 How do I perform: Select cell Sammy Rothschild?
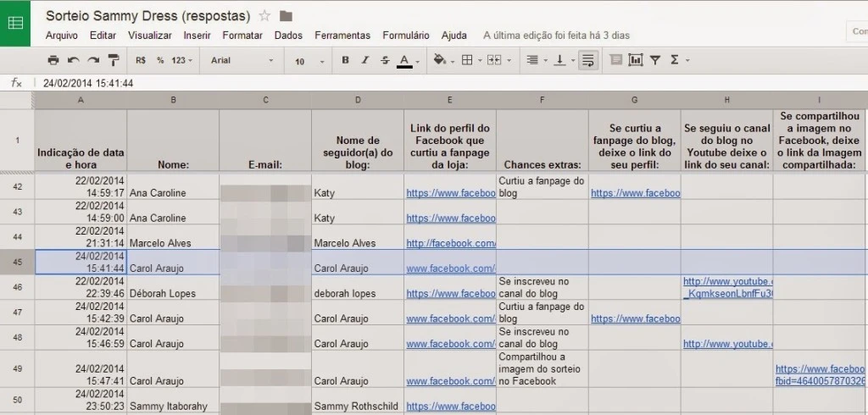pos(358,400)
